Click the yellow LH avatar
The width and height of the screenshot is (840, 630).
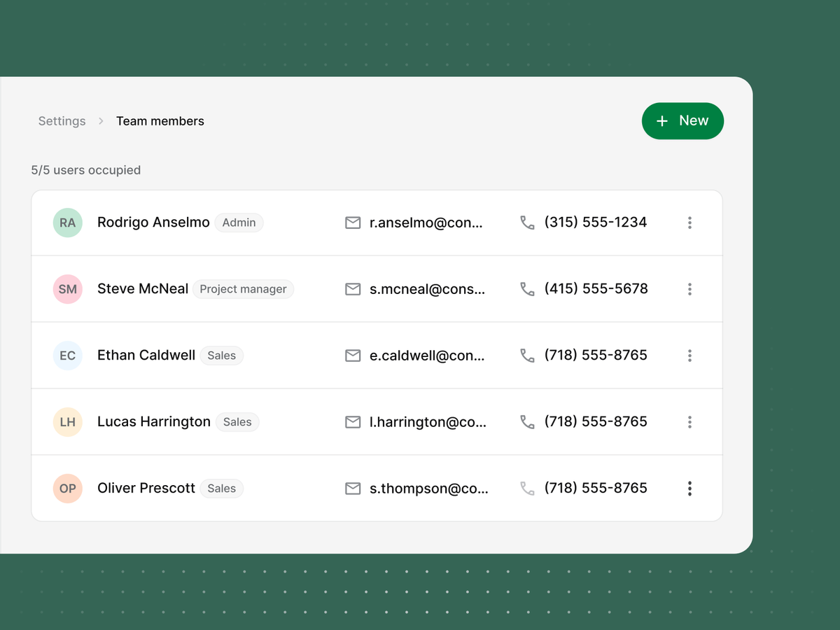click(68, 422)
